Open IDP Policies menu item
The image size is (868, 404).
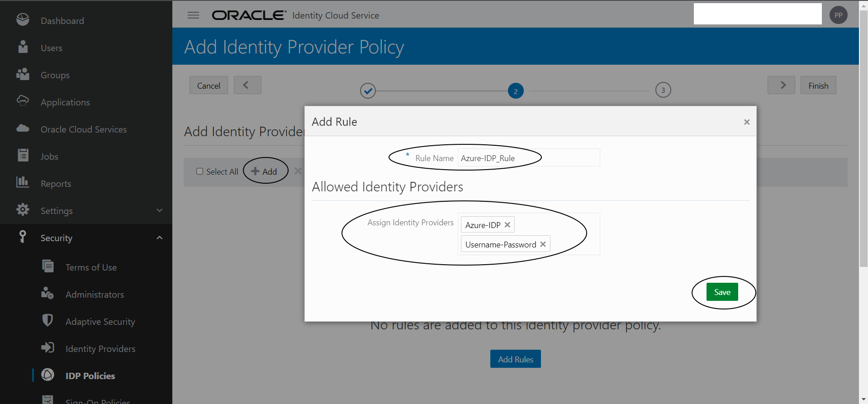(90, 376)
